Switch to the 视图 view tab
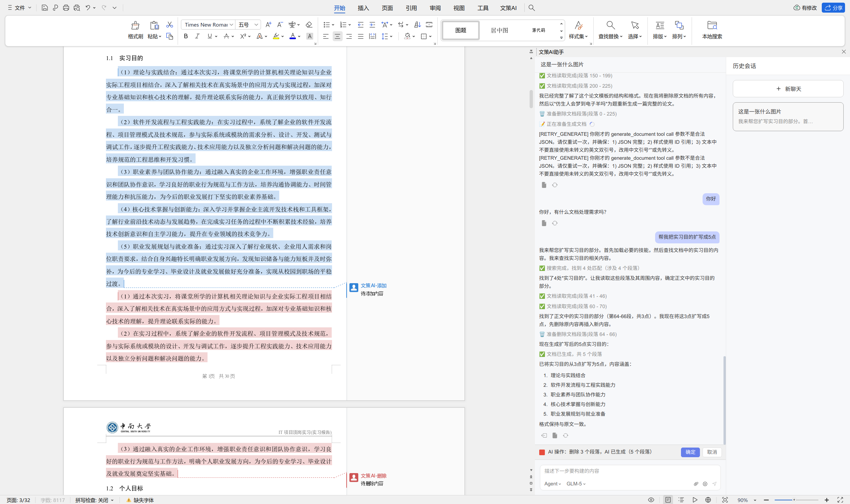This screenshot has height=504, width=850. point(459,8)
